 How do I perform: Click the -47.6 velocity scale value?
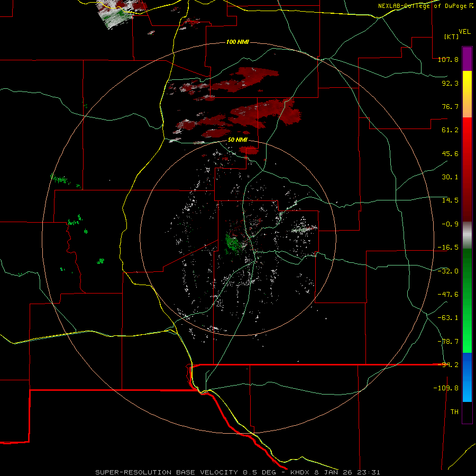tap(448, 295)
